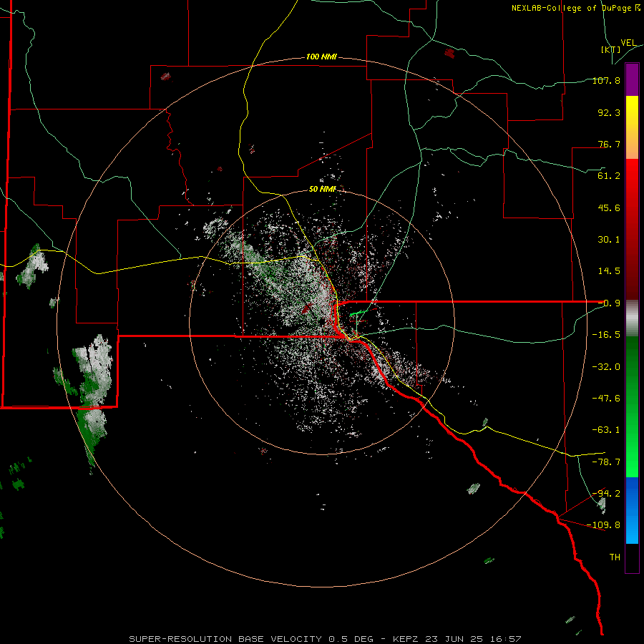644x644 pixels.
Task: Select the -109.8 scale value
Action: 604,525
